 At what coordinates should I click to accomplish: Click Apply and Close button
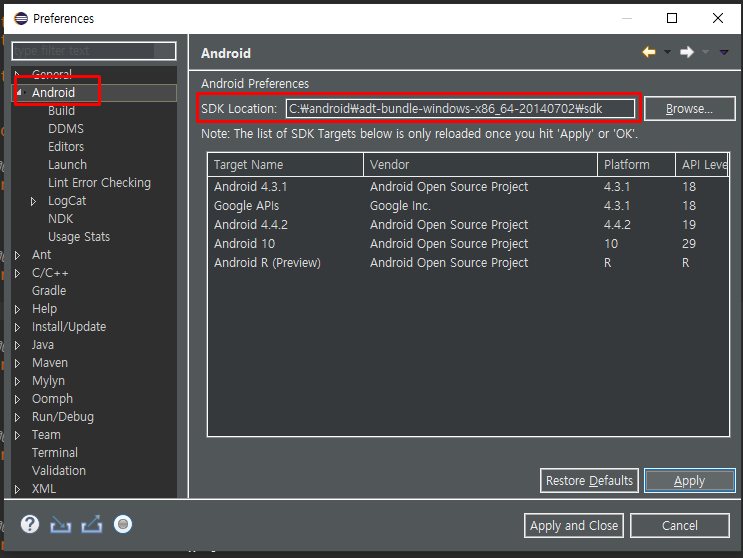click(x=574, y=525)
